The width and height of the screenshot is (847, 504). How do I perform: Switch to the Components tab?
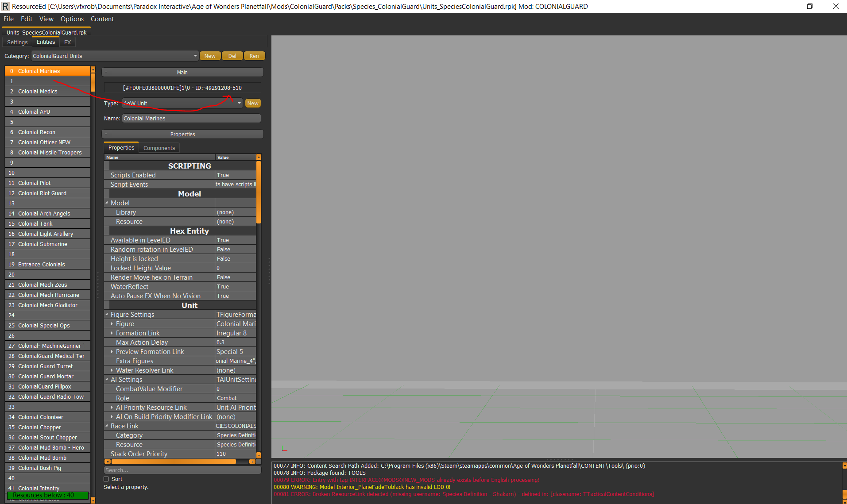(x=159, y=148)
